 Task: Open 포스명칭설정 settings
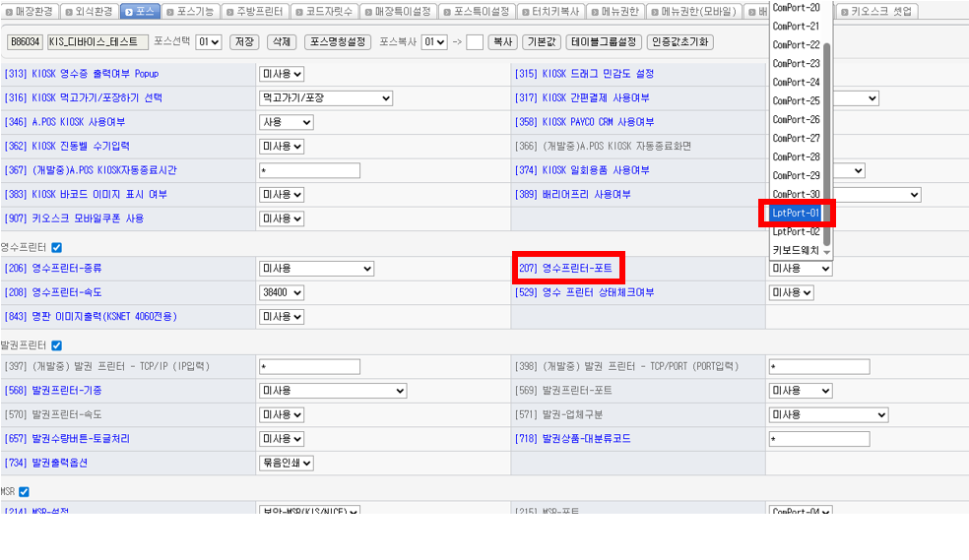338,42
